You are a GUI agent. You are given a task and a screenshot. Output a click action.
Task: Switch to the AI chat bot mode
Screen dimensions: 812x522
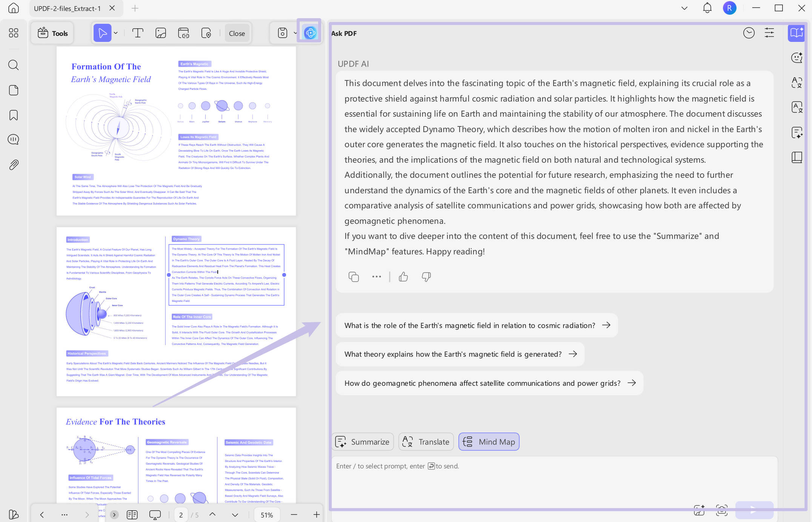[797, 57]
